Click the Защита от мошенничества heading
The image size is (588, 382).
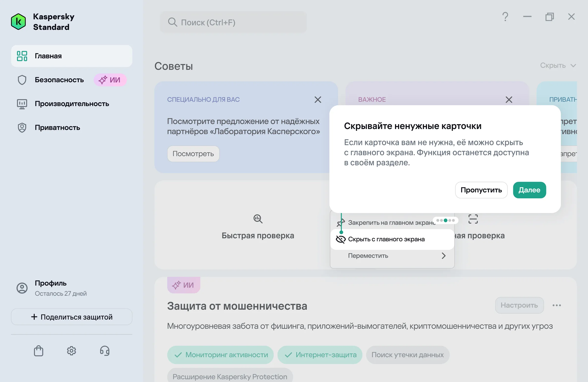[237, 306]
